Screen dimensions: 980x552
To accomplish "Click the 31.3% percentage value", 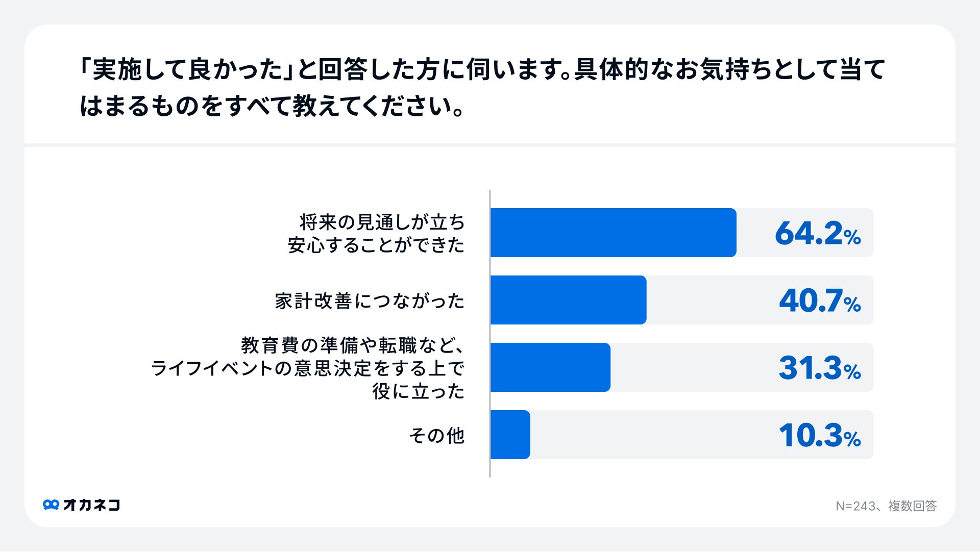I will (819, 368).
